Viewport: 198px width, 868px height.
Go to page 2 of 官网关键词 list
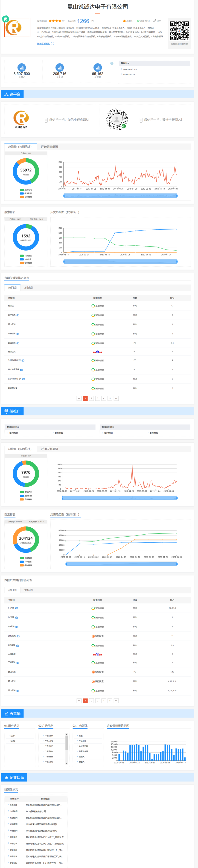92,399
